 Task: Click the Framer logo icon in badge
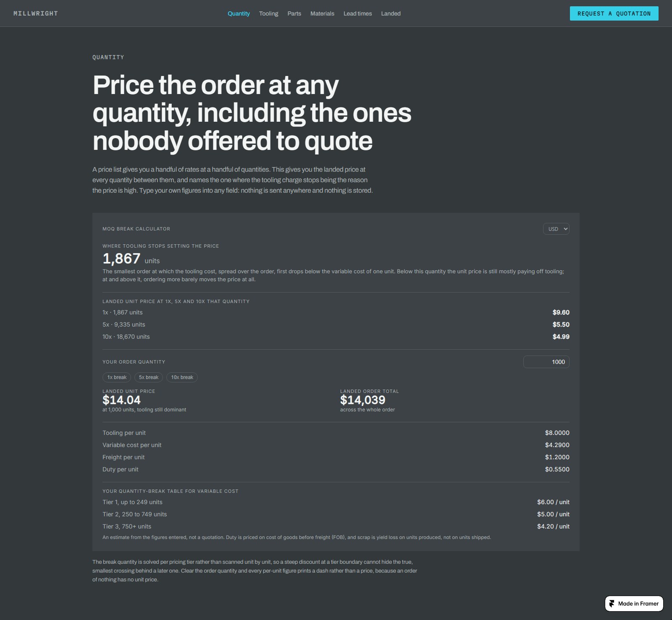coord(612,604)
